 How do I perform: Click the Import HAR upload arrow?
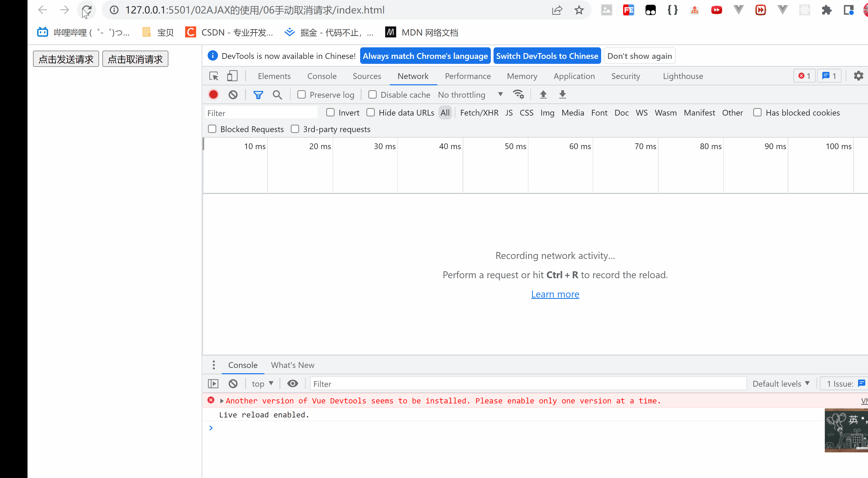[x=543, y=95]
